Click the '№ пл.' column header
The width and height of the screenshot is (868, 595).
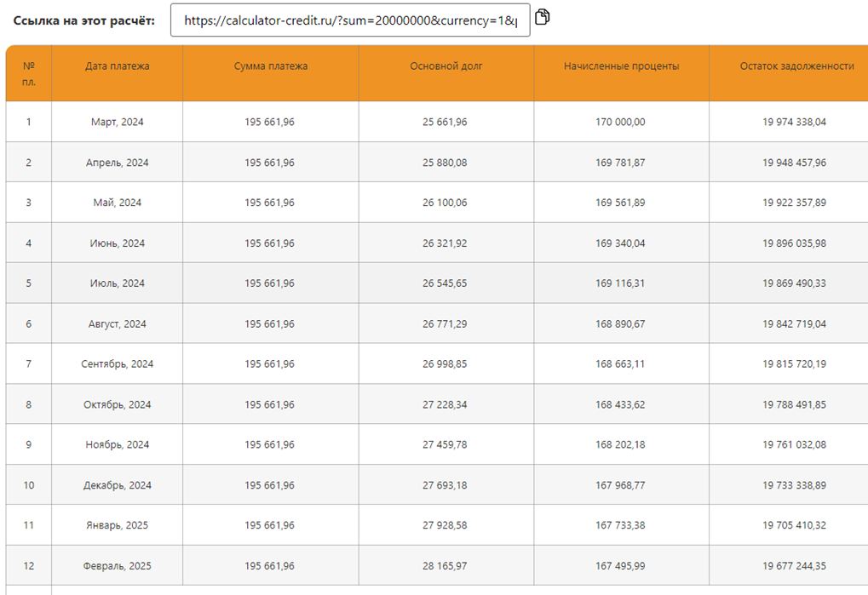pos(29,73)
